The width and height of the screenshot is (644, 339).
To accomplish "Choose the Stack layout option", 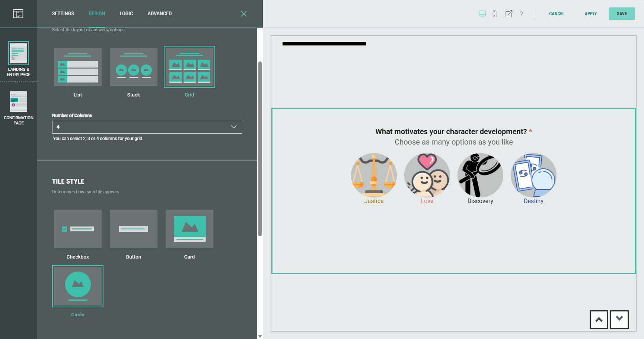I will [x=133, y=67].
